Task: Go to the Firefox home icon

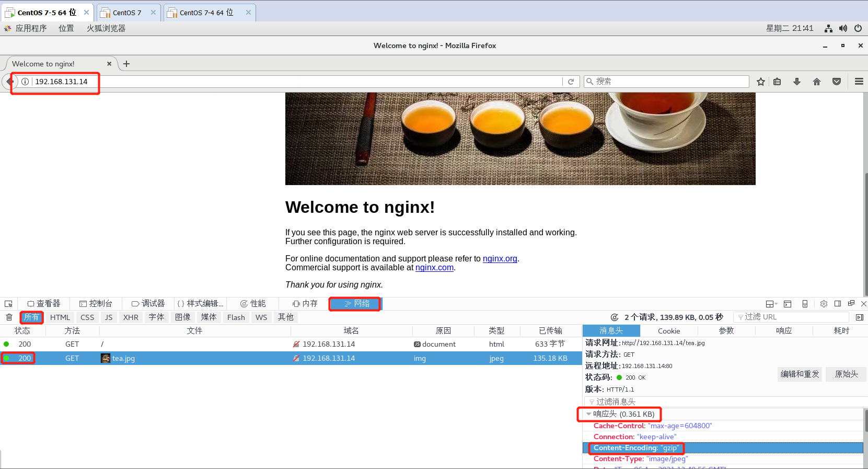Action: [817, 82]
